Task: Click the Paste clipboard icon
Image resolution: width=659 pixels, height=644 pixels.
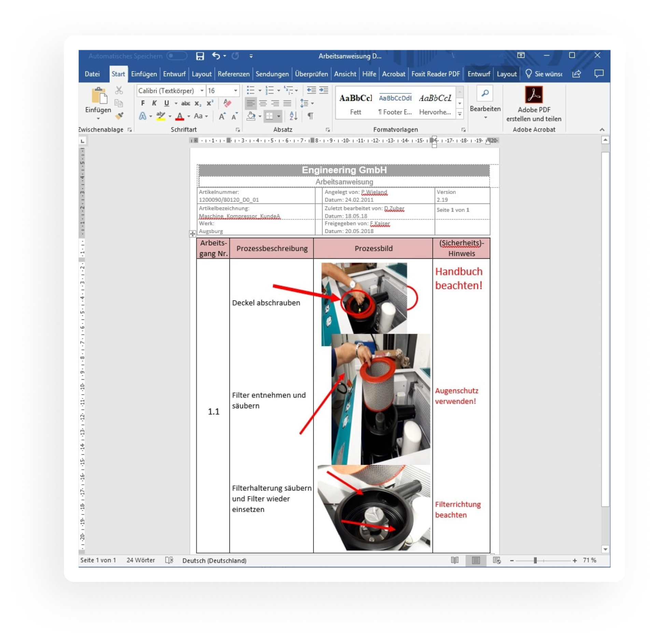Action: coord(99,95)
